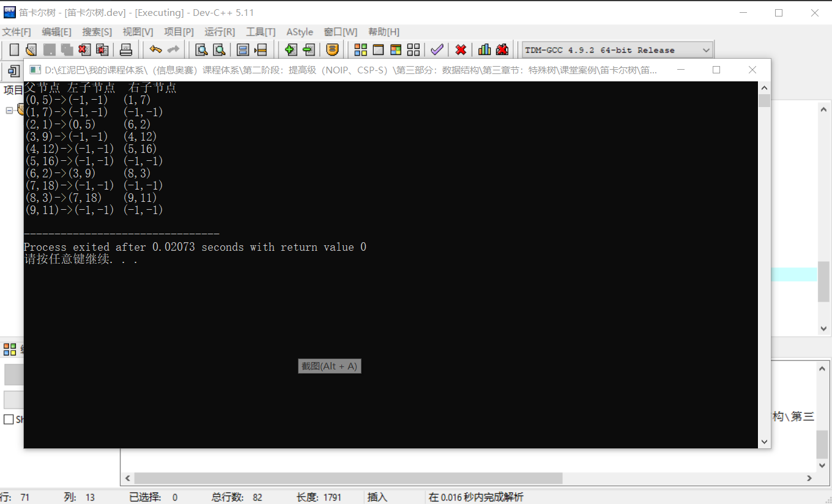Open Project options icon
This screenshot has height=504, width=832.
coord(332,50)
